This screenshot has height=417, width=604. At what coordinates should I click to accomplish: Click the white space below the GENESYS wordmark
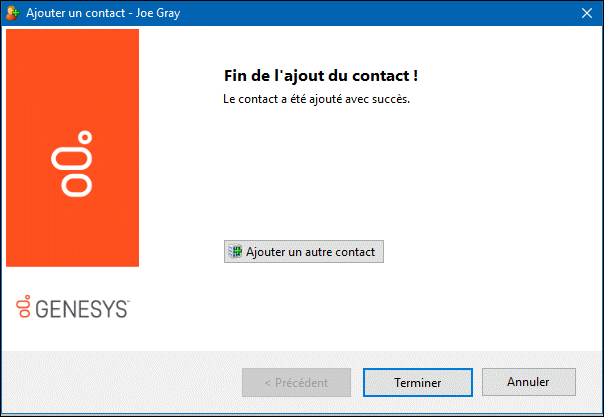point(80,337)
